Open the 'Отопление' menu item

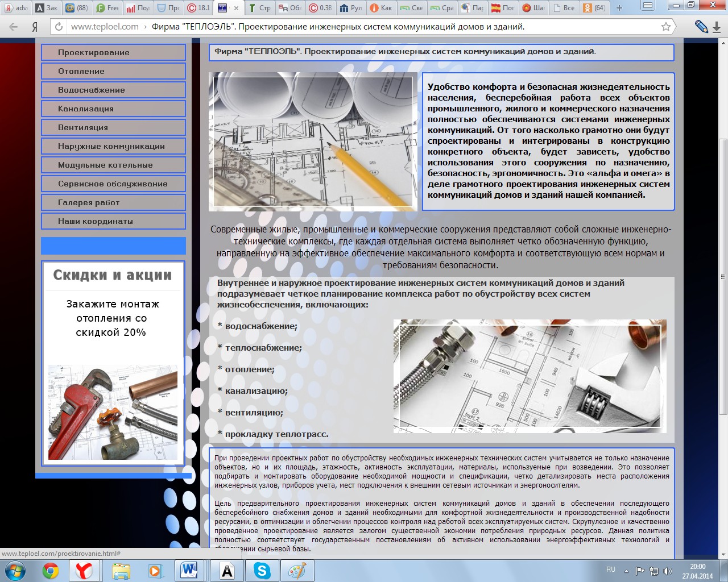(113, 71)
